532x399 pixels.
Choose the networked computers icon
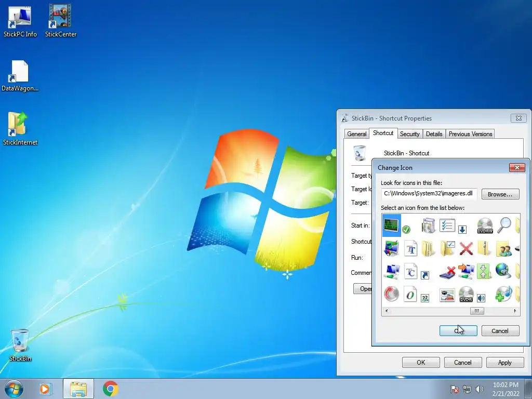click(x=393, y=271)
